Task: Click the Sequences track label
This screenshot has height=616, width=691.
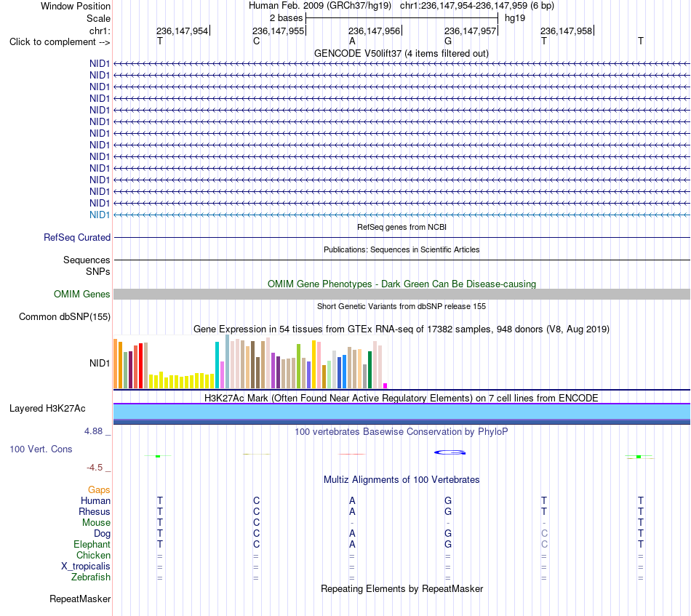Action: pyautogui.click(x=87, y=260)
